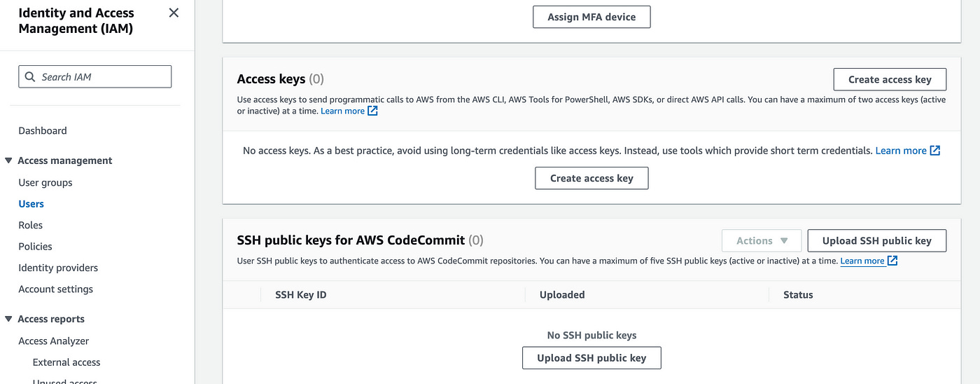Click the Assign MFA device button

(591, 17)
